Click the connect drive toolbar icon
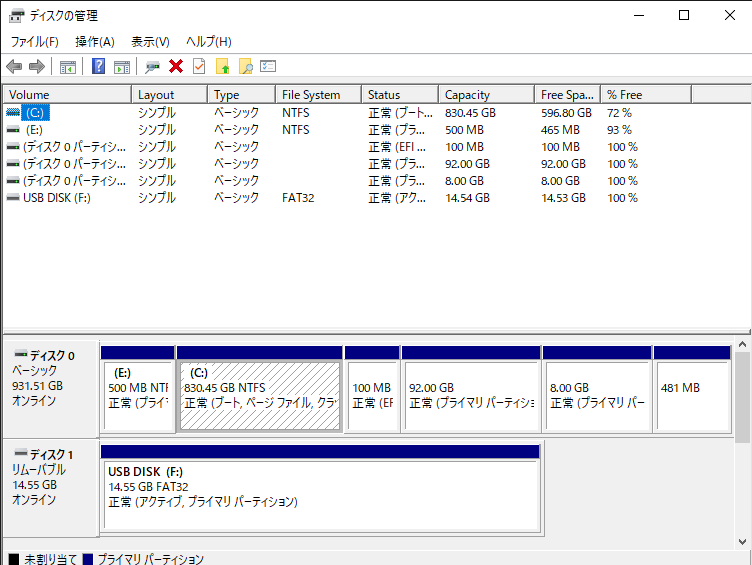Viewport: 752px width, 565px height. tap(152, 67)
